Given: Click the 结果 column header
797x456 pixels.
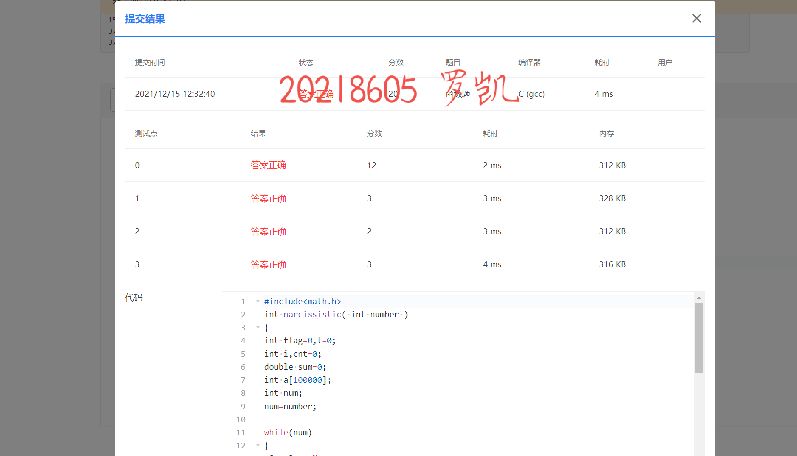Looking at the screenshot, I should 258,134.
